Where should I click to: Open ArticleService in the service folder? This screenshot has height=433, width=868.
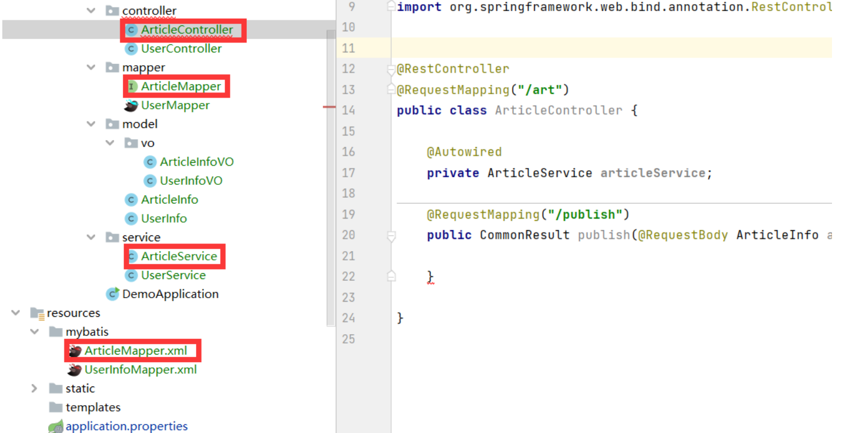click(x=179, y=256)
